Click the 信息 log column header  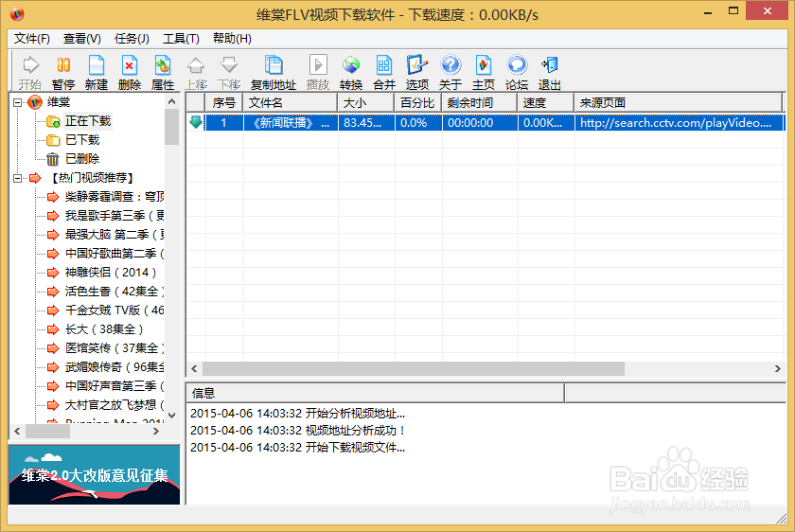[375, 393]
